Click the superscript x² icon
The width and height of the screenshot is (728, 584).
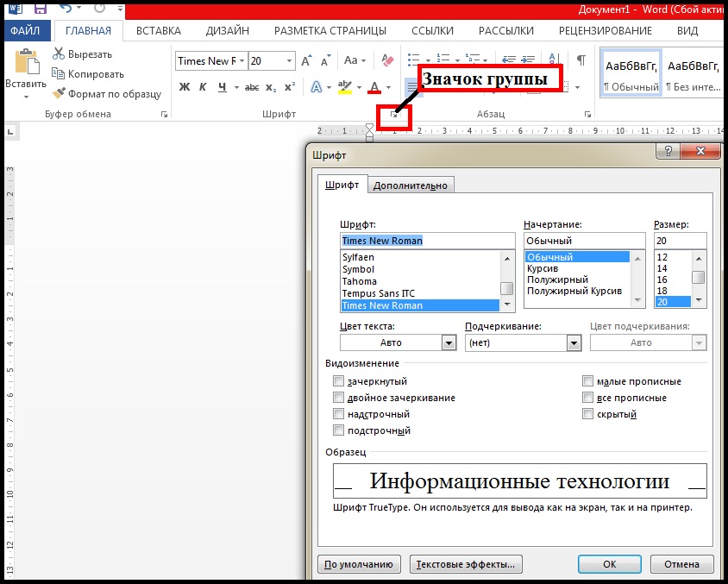pyautogui.click(x=290, y=87)
